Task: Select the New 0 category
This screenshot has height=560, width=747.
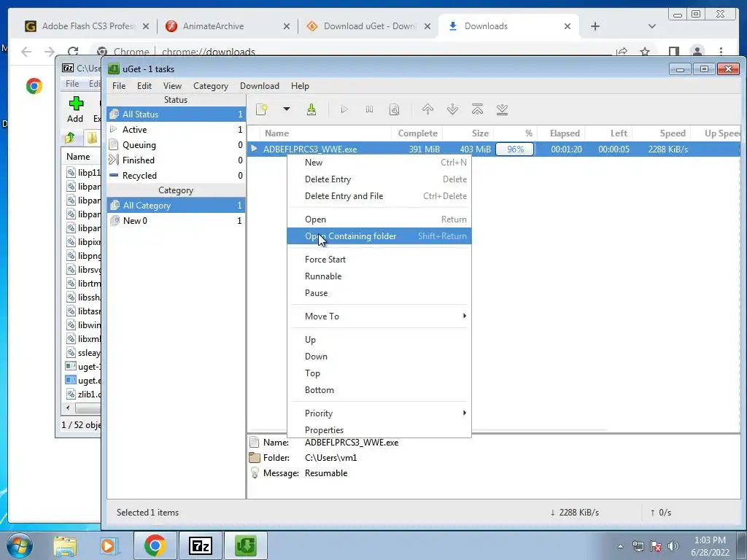Action: (177, 220)
